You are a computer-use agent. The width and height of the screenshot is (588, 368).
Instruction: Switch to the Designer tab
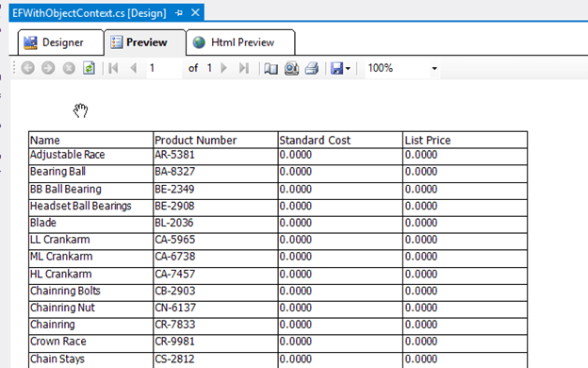click(60, 42)
